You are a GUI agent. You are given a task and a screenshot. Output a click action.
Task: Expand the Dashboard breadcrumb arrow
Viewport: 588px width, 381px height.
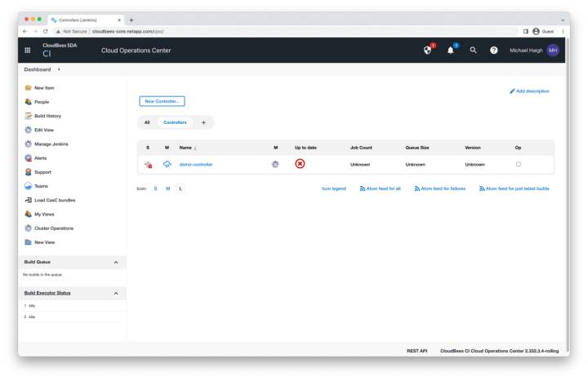pos(59,69)
